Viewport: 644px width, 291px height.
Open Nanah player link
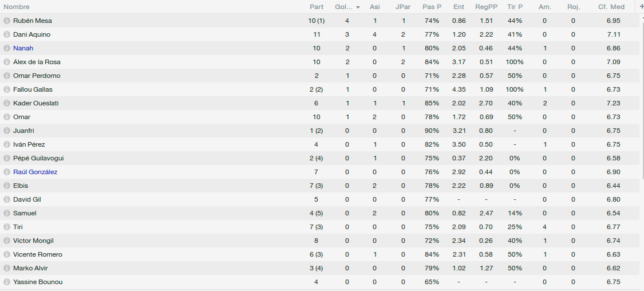[23, 48]
